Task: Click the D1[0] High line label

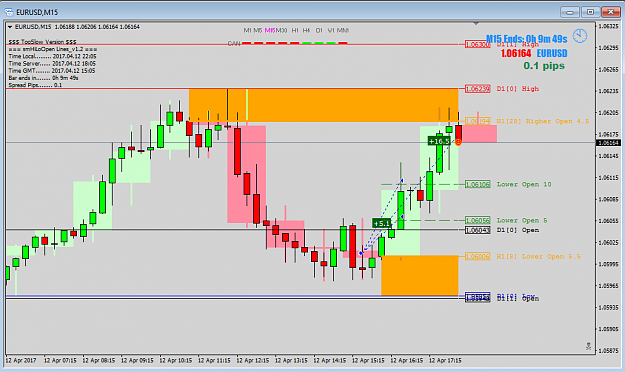Action: [517, 89]
